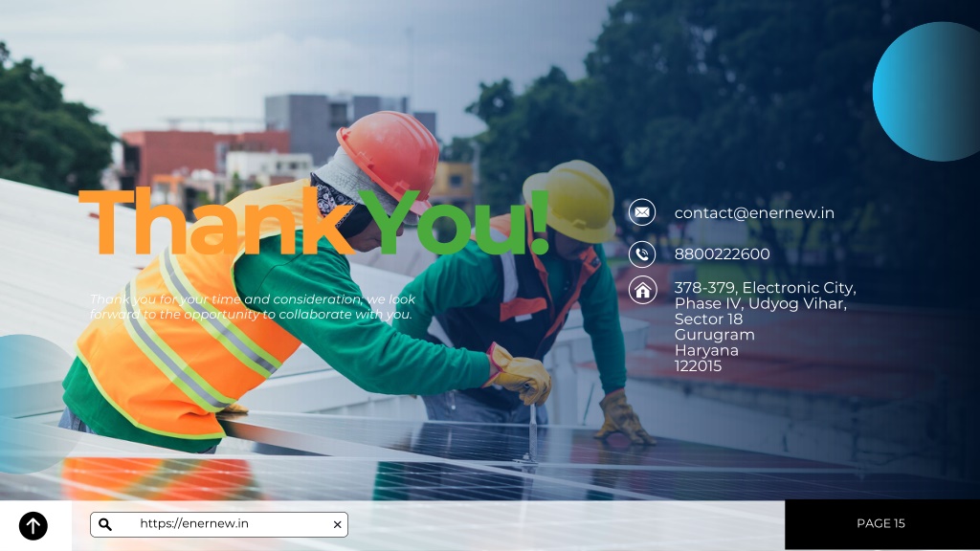This screenshot has width=980, height=551.
Task: Click the phone call icon
Action: (642, 254)
